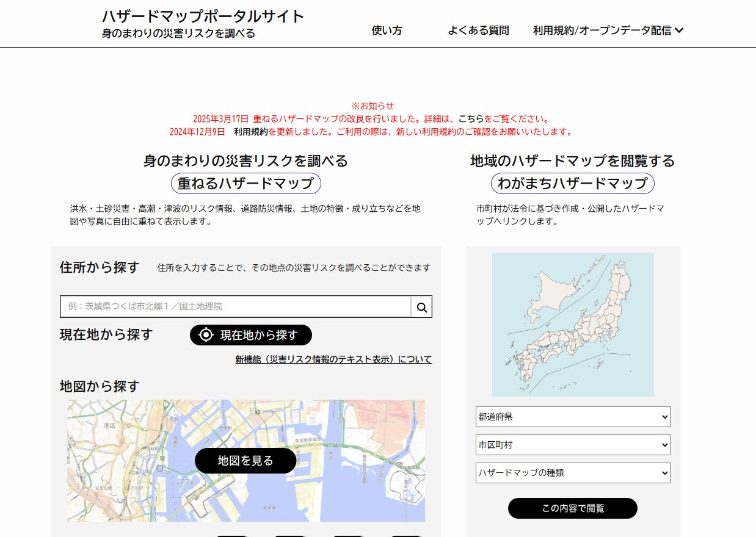Viewport: 756px width, 537px height.
Task: Follow the こちら link in the notice
Action: pyautogui.click(x=471, y=119)
